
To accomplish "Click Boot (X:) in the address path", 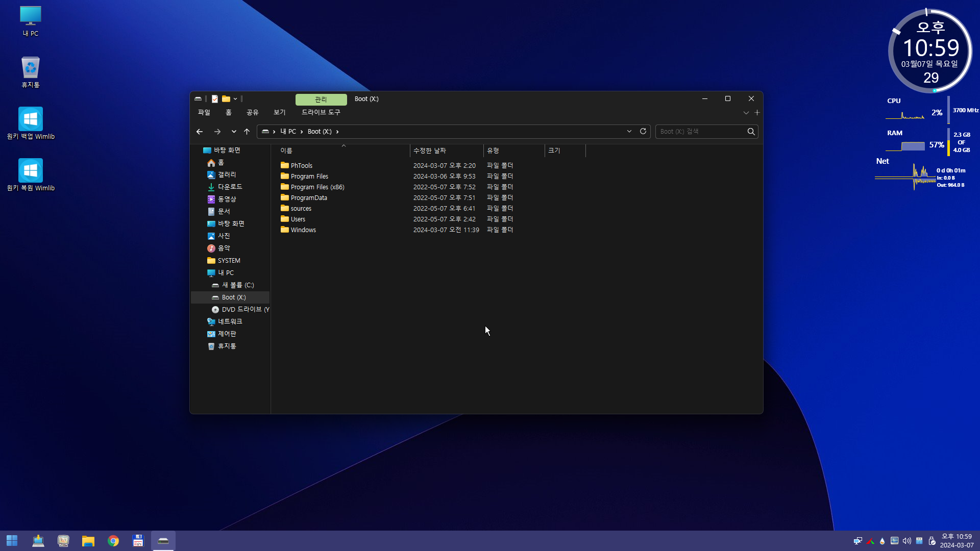I will coord(320,132).
